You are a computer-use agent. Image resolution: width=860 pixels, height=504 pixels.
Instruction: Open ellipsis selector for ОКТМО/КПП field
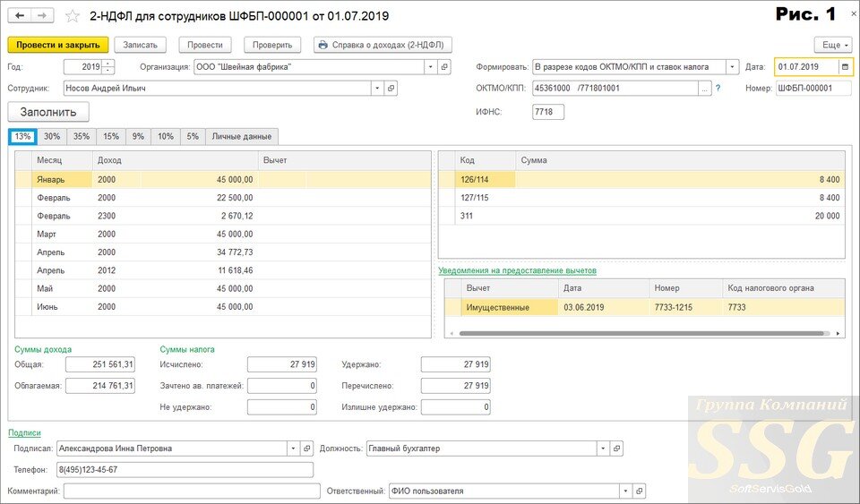705,89
